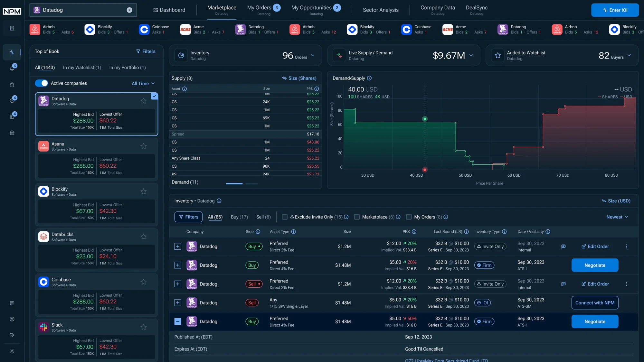Open the Dashboard tab

tap(169, 10)
